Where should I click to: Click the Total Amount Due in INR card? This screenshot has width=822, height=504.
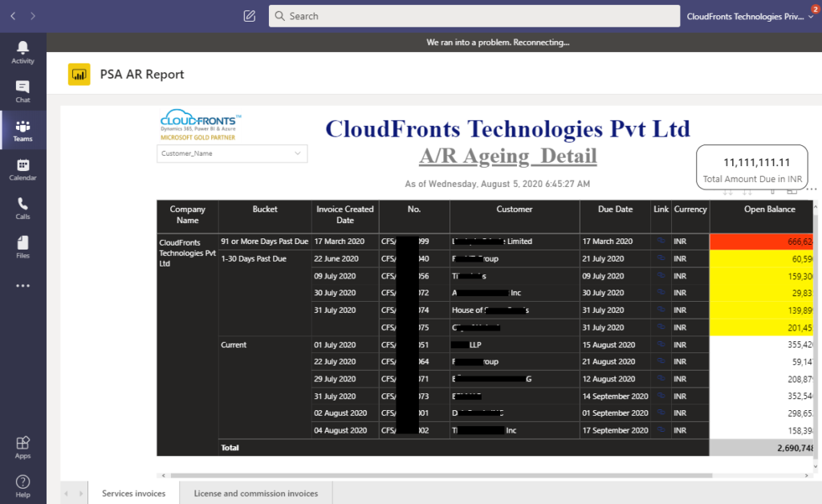coord(751,167)
